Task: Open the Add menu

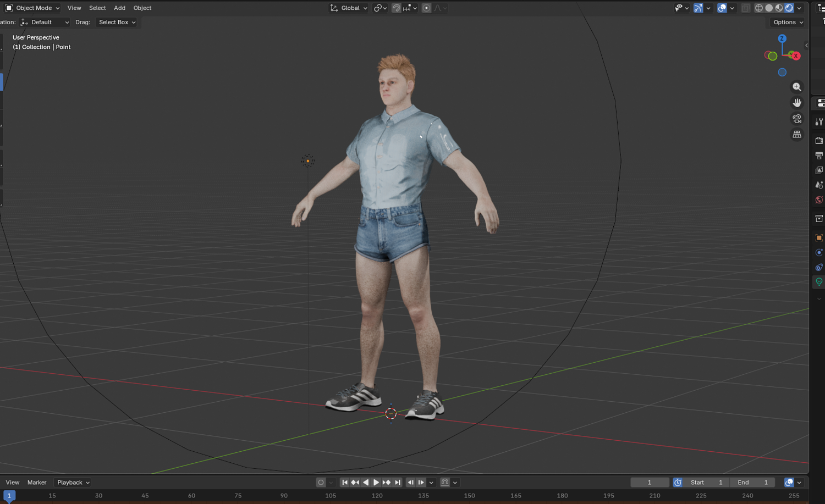Action: click(119, 8)
